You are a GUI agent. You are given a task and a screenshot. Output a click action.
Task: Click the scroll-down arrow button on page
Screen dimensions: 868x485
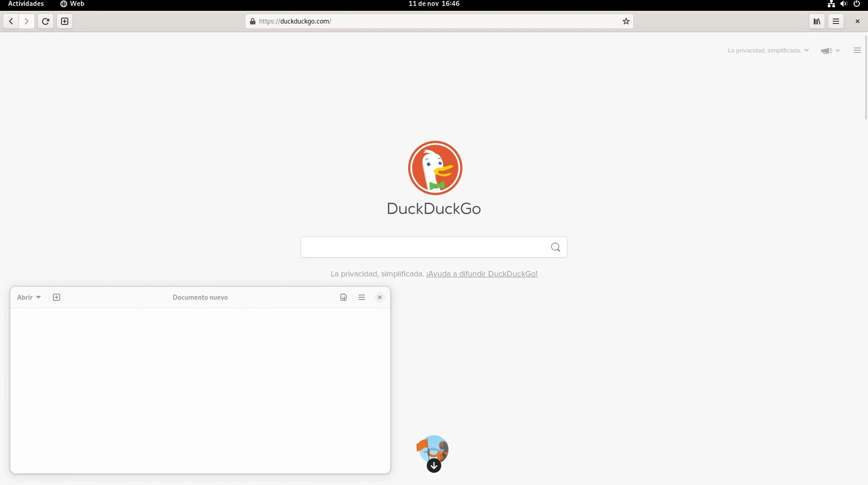434,466
